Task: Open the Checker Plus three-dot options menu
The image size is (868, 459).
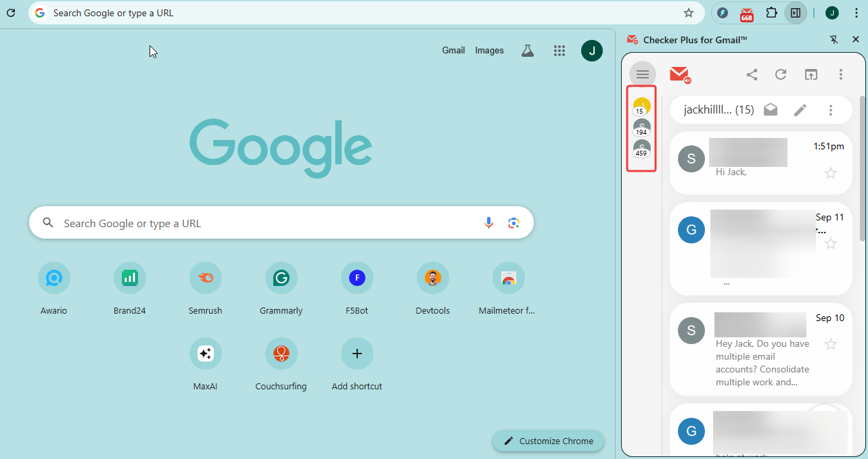Action: pos(841,74)
